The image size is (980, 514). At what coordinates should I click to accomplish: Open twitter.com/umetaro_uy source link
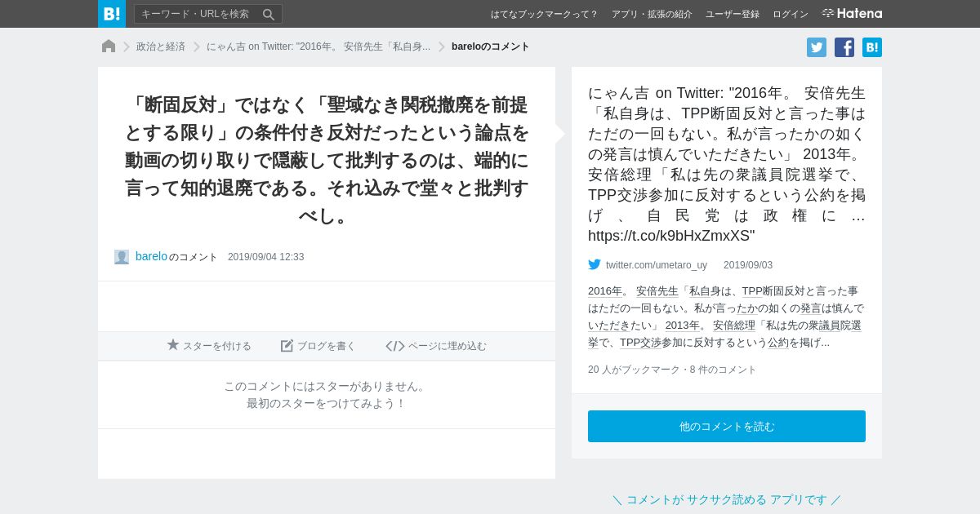click(657, 265)
